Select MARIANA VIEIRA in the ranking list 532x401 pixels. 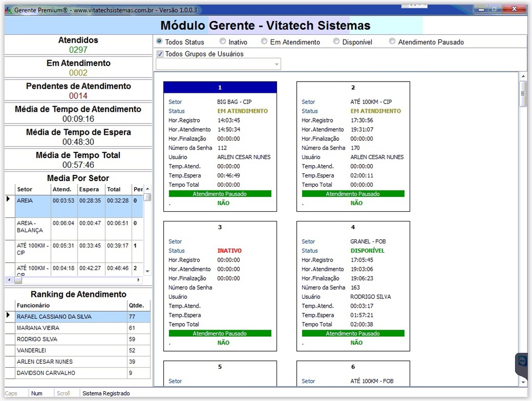[x=38, y=328]
